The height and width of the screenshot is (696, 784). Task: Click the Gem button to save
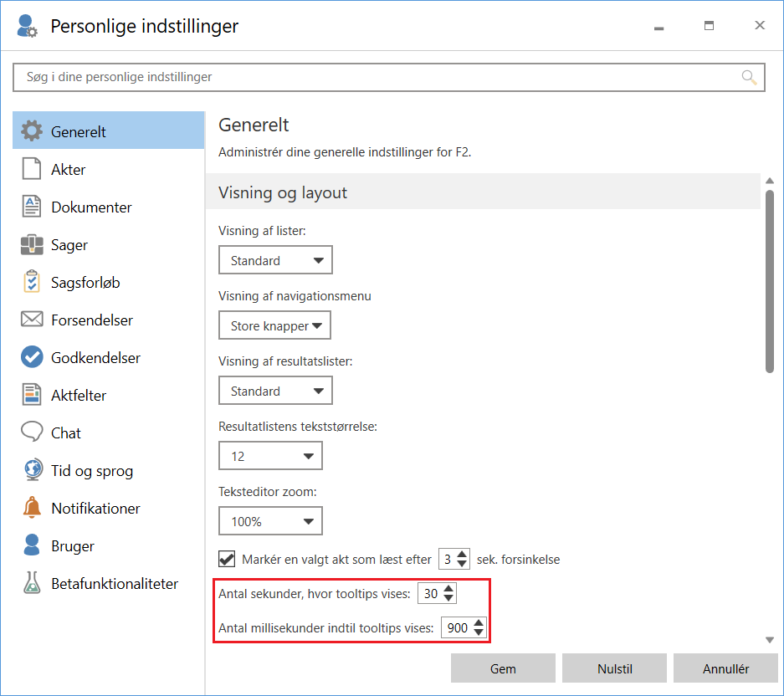click(x=502, y=668)
